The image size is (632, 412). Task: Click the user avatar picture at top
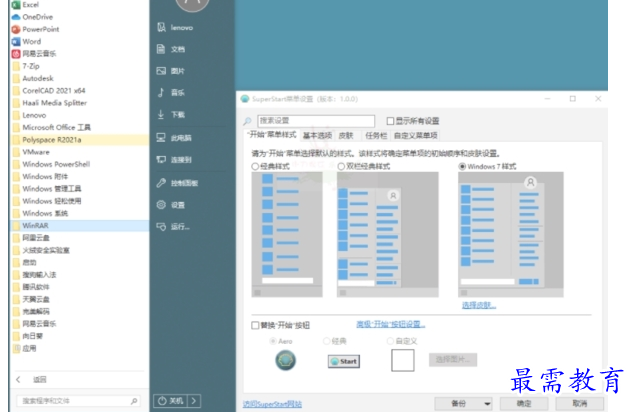pos(192,4)
